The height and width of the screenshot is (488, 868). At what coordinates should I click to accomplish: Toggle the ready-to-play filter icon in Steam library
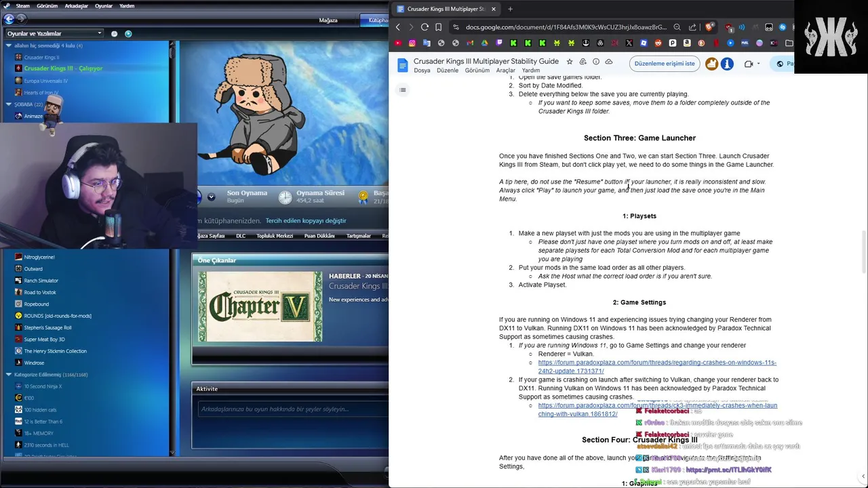coord(128,33)
